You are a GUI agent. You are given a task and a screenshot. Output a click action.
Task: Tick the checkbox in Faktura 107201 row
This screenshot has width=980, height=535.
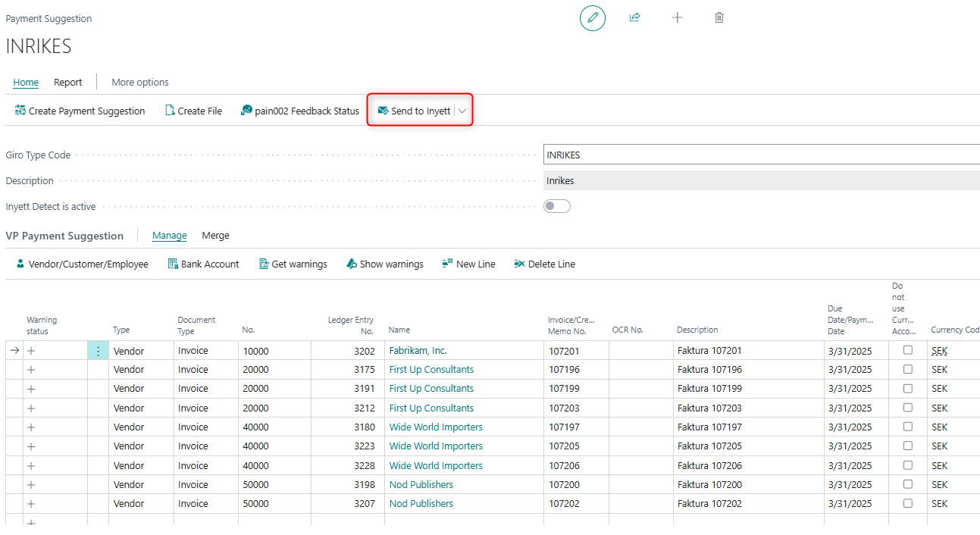908,350
